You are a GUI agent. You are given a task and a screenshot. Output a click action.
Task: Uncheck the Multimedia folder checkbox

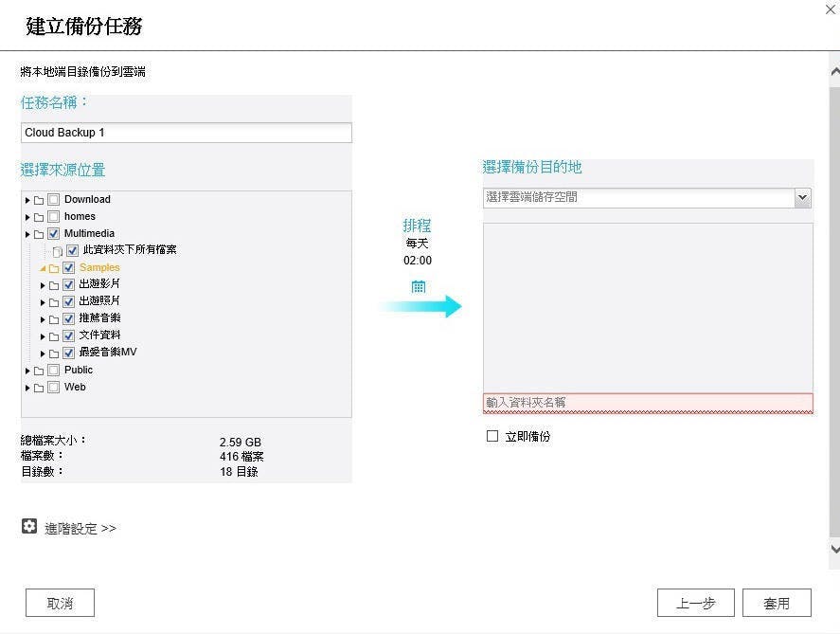pos(53,234)
